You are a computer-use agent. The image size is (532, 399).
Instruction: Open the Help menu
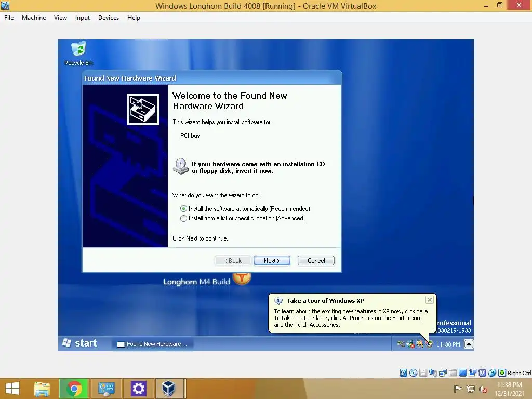tap(134, 18)
